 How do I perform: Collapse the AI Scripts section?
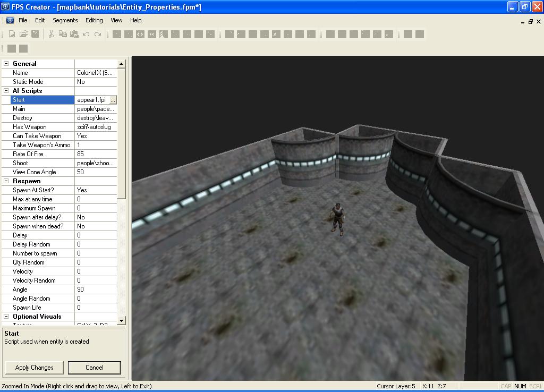pos(6,91)
